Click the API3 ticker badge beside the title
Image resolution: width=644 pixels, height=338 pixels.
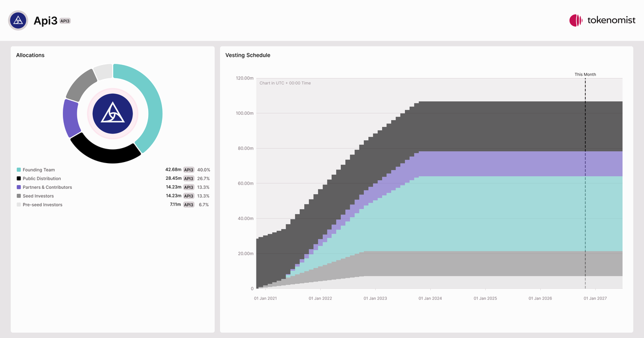click(65, 21)
